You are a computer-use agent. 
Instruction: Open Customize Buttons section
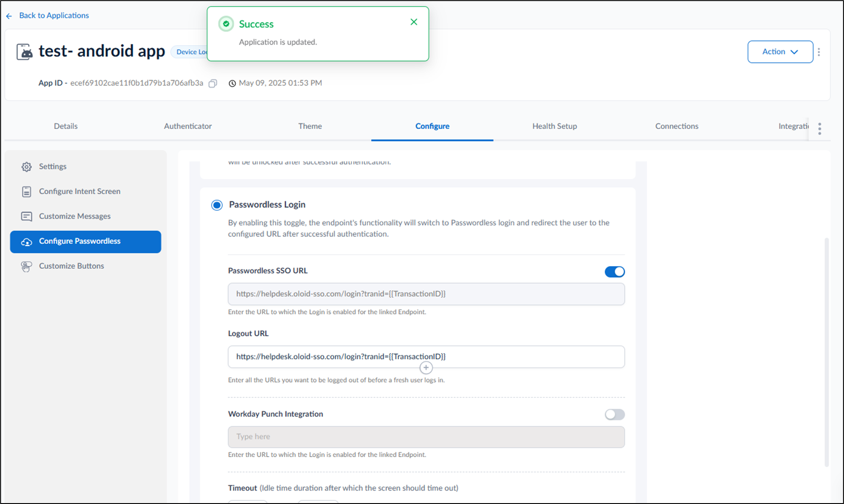pyautogui.click(x=71, y=266)
